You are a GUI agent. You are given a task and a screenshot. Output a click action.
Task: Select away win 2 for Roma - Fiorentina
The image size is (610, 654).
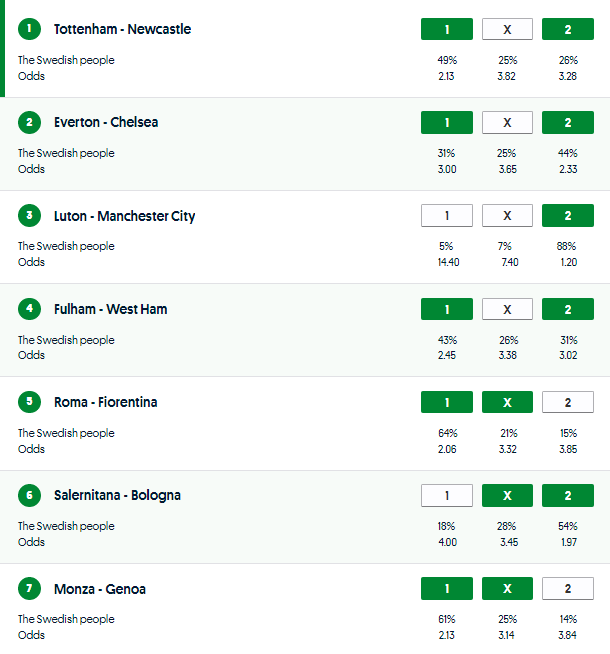[567, 402]
